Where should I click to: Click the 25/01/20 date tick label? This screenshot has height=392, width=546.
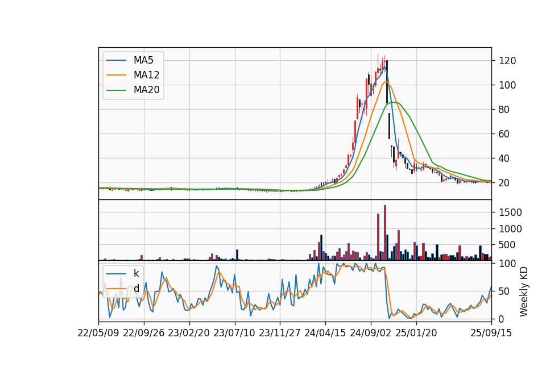(x=416, y=333)
